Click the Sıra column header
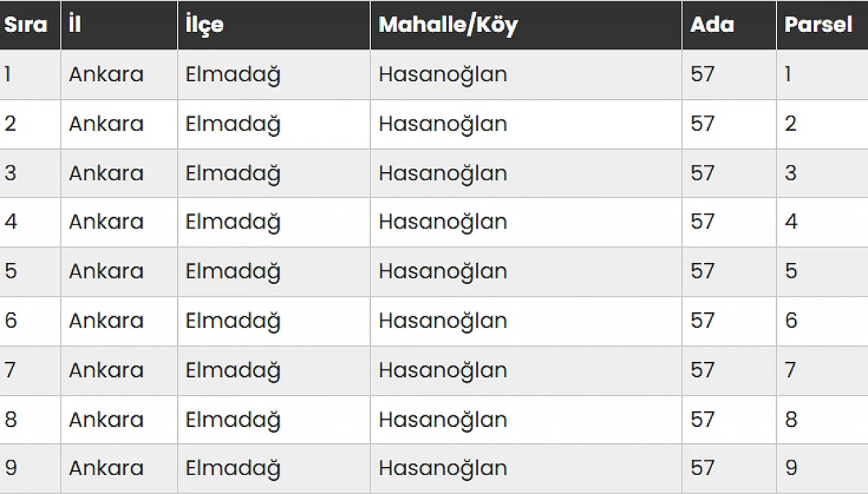Image resolution: width=868 pixels, height=494 pixels. 26,25
